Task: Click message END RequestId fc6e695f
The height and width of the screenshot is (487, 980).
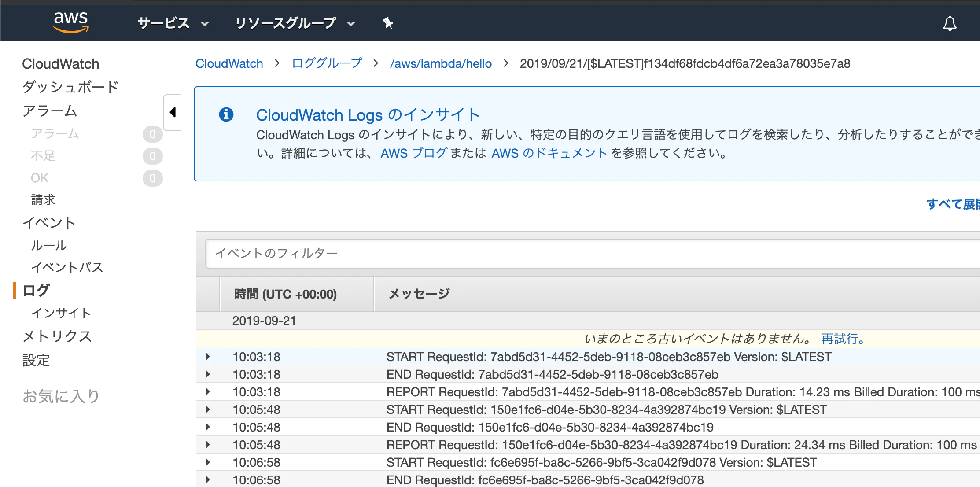Action: click(x=545, y=480)
